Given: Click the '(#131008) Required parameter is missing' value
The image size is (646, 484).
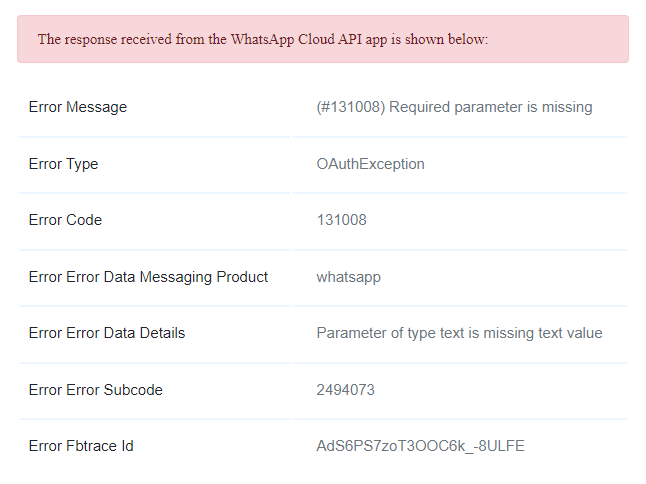Looking at the screenshot, I should [454, 107].
